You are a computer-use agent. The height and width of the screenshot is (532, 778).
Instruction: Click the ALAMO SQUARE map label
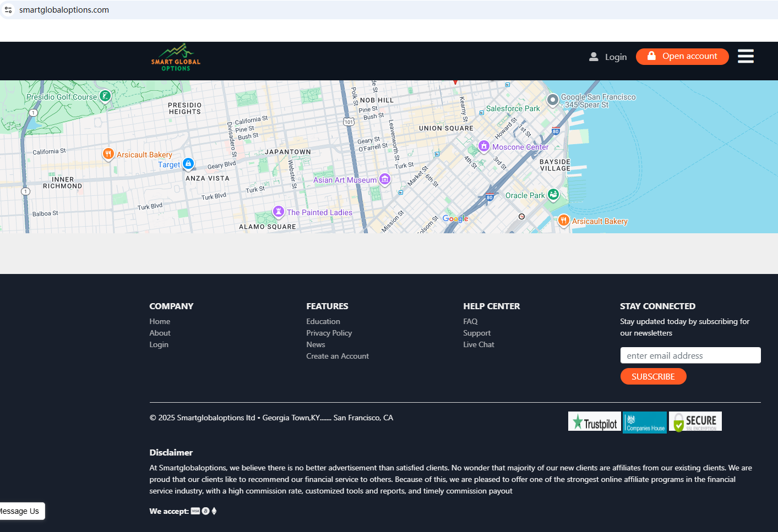pos(268,227)
